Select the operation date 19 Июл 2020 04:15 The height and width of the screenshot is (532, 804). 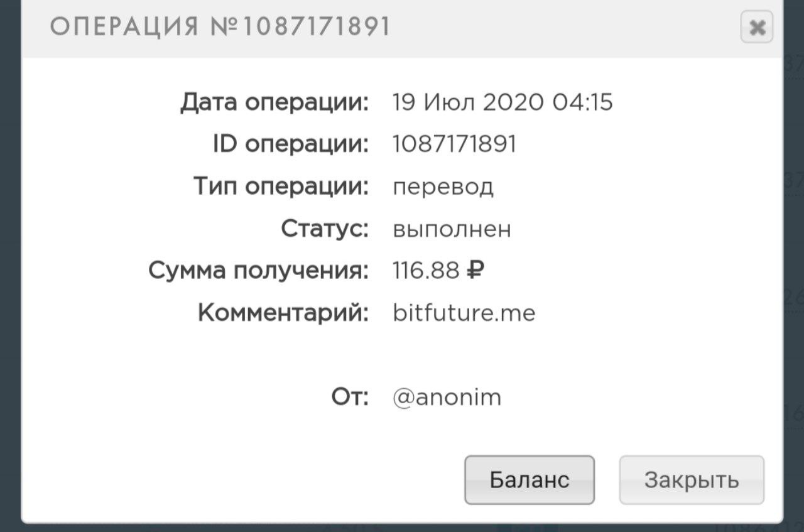pos(502,102)
